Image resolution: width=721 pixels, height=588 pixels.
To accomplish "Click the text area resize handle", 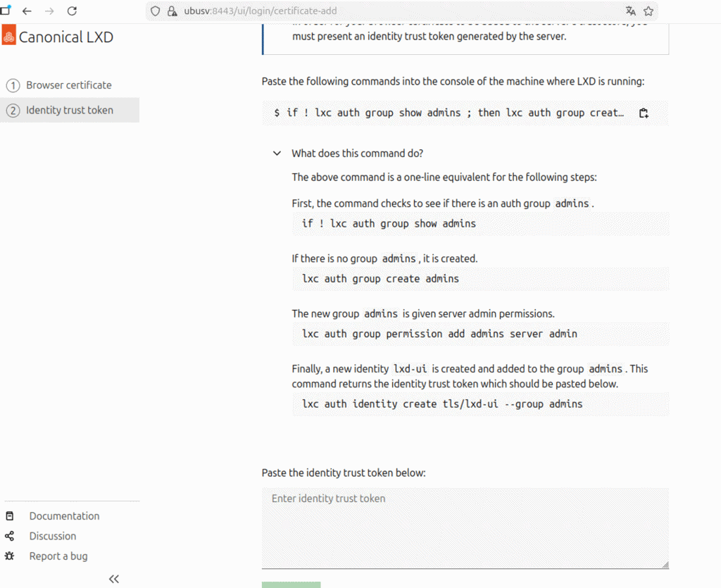I will click(664, 564).
